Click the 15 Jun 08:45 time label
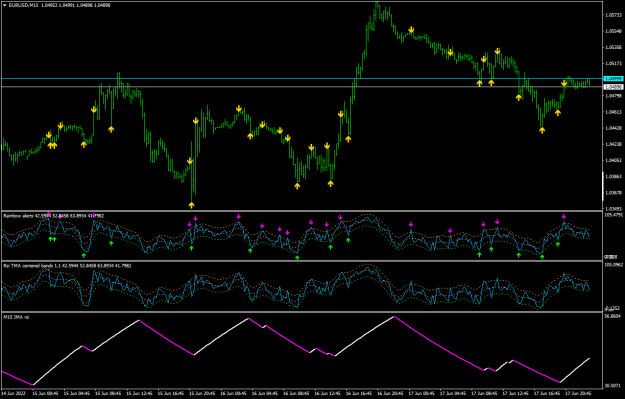 (109, 393)
